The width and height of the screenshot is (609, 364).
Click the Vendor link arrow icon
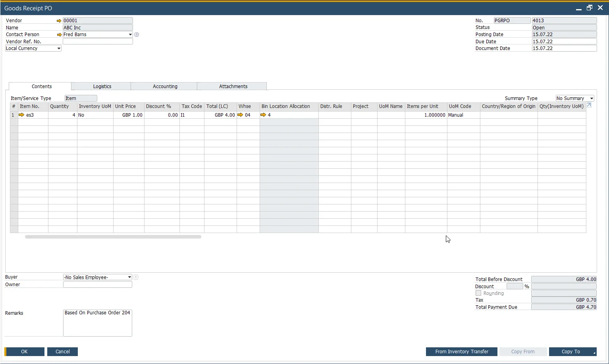tap(59, 21)
